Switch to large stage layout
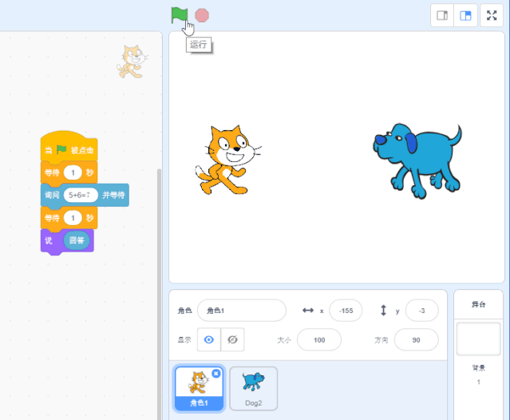This screenshot has height=420, width=510. click(x=465, y=15)
